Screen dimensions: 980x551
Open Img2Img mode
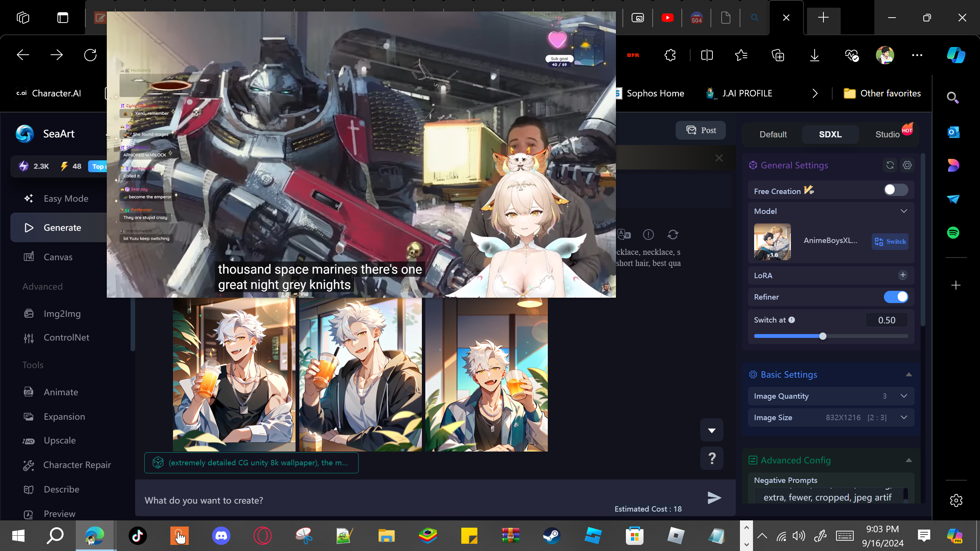pos(62,314)
